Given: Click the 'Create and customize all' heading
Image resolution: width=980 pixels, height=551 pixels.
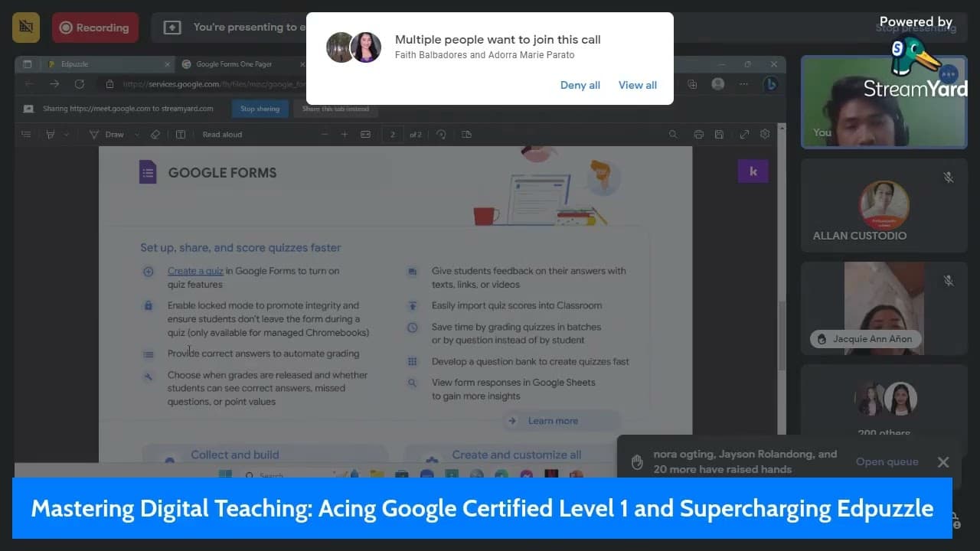Looking at the screenshot, I should 517,455.
